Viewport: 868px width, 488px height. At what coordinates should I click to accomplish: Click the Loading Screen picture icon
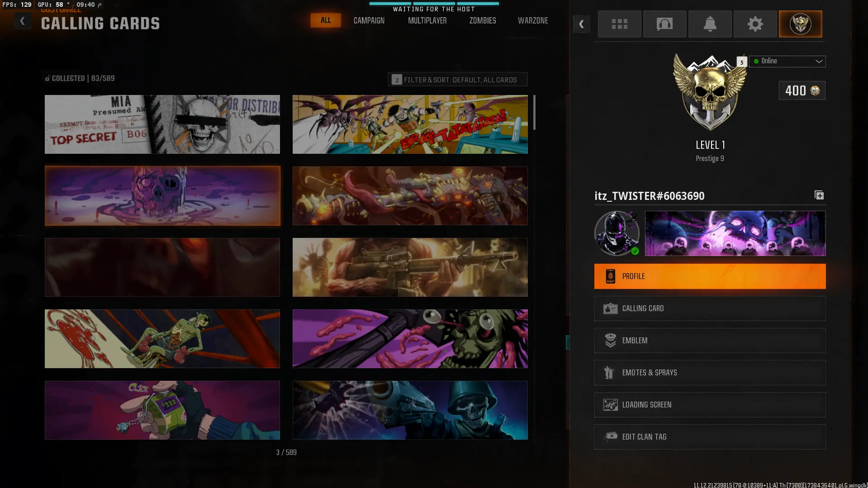point(610,405)
